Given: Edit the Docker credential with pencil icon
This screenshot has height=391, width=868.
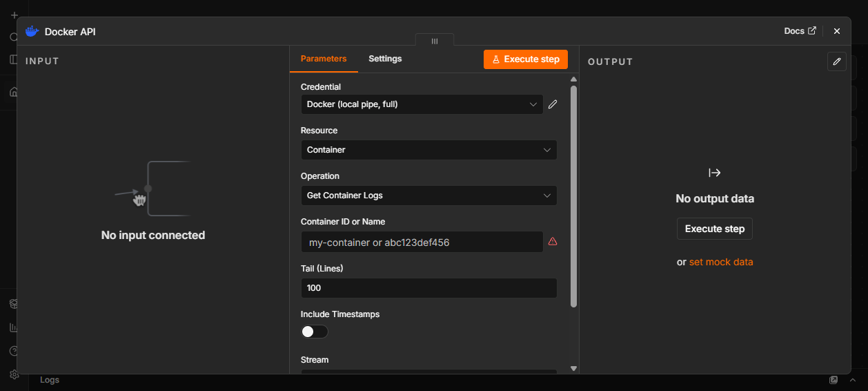Looking at the screenshot, I should click(552, 104).
